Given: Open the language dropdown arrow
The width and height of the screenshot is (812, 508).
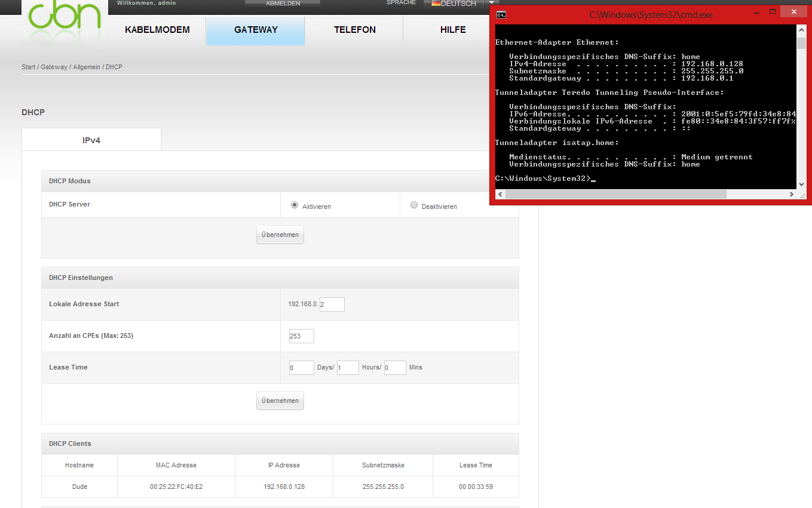Looking at the screenshot, I should [491, 3].
